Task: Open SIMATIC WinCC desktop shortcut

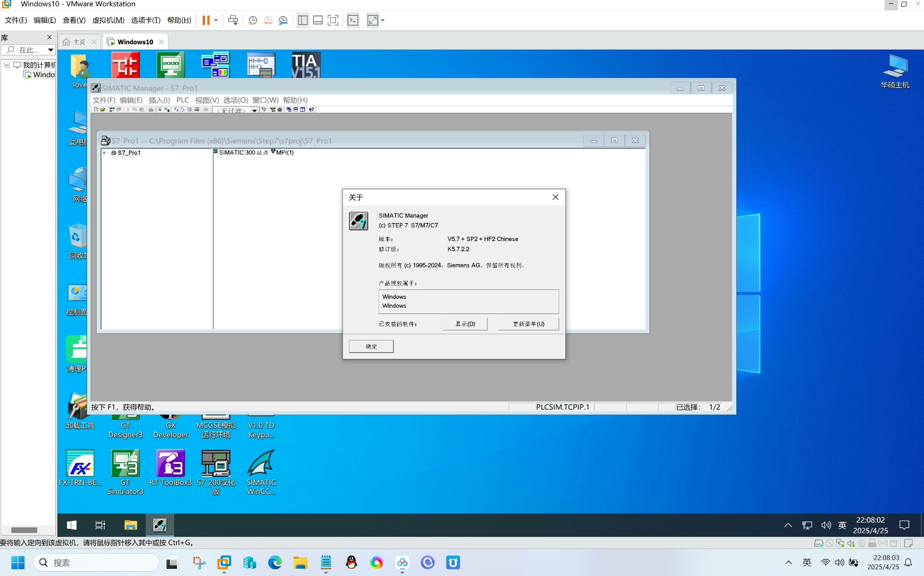Action: pyautogui.click(x=261, y=472)
